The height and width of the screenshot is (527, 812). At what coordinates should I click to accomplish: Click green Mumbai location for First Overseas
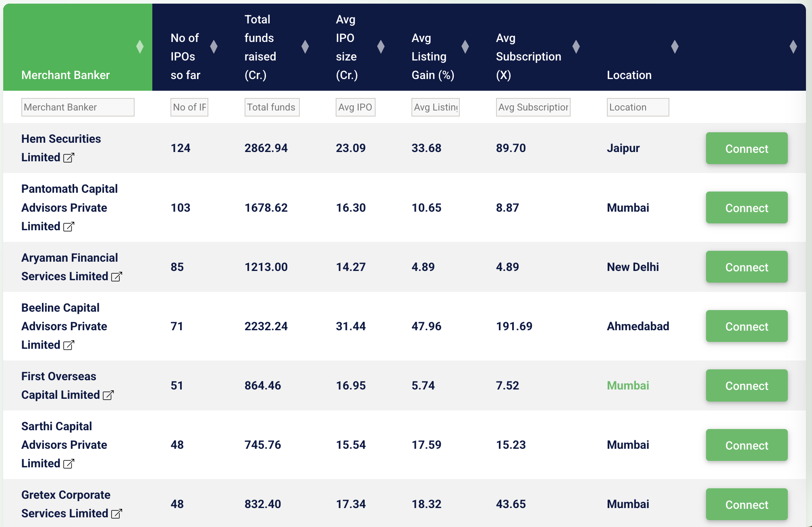coord(628,385)
